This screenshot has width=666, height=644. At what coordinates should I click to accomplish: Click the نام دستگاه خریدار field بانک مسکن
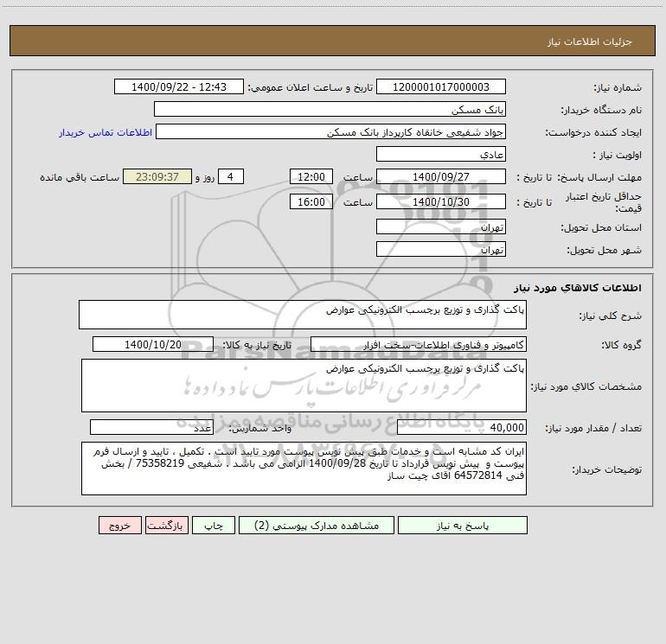pyautogui.click(x=330, y=110)
